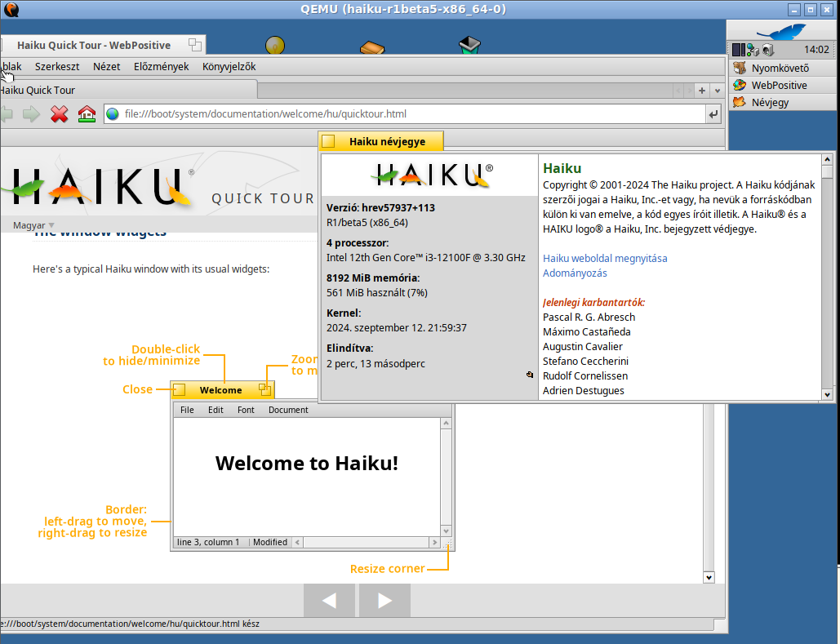Open a new tab with the plus button
840x644 pixels.
click(x=702, y=91)
